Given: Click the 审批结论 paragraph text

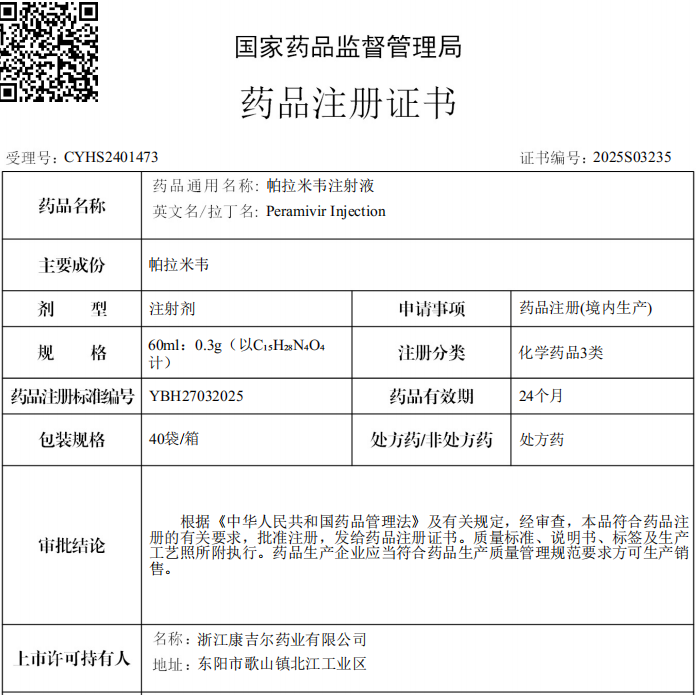Looking at the screenshot, I should (x=418, y=545).
